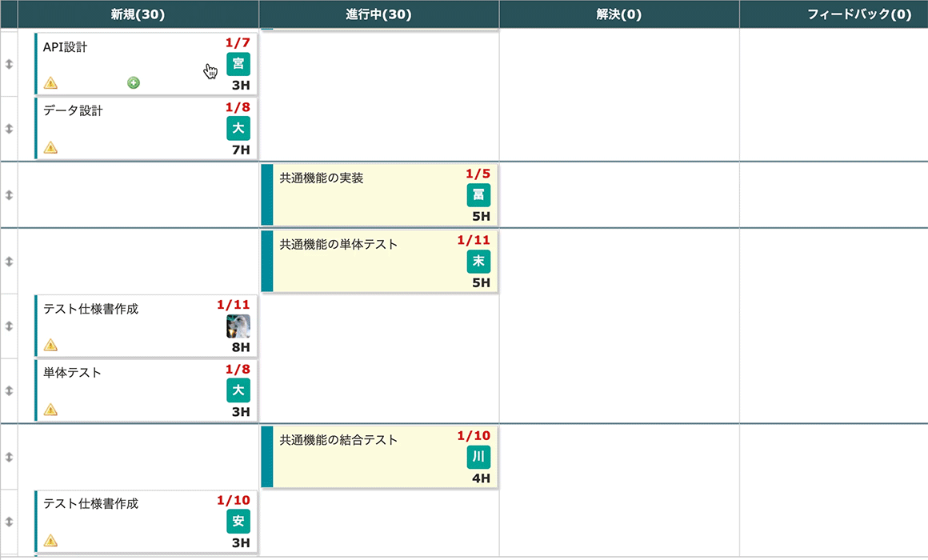Click the row handle beside API設計
Viewport: 928px width, 560px height.
point(9,63)
